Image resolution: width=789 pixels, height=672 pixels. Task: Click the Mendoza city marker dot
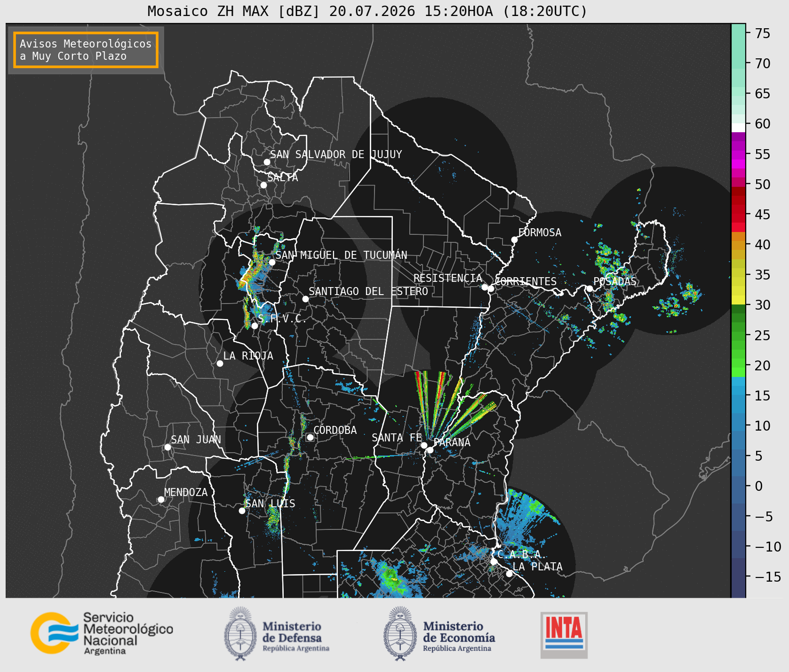161,499
